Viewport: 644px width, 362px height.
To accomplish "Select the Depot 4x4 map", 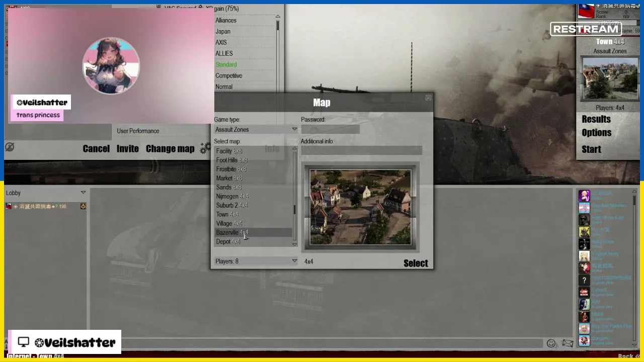I will (253, 241).
